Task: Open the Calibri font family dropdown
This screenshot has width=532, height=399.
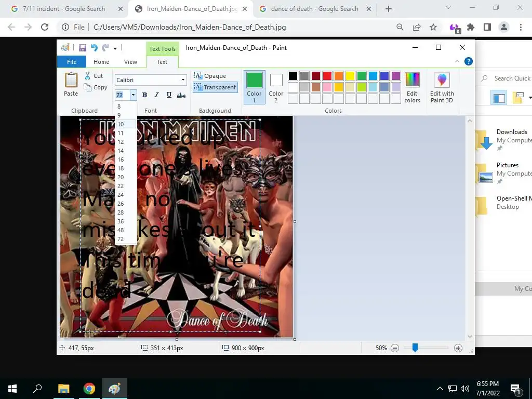Action: click(183, 80)
